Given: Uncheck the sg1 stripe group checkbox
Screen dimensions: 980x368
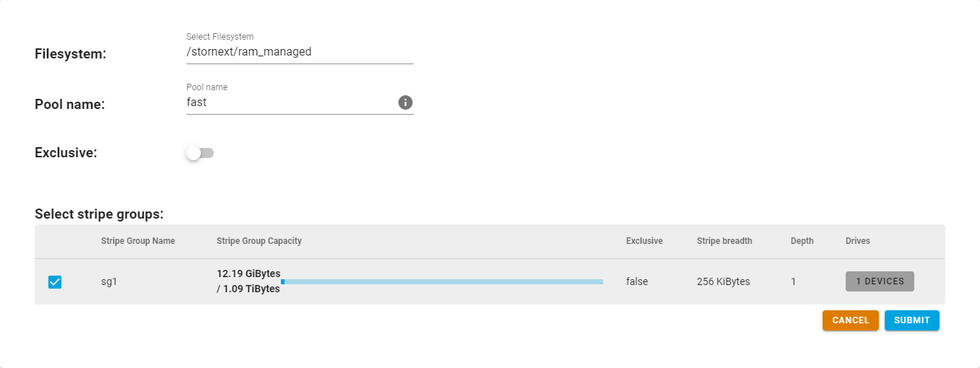Looking at the screenshot, I should pyautogui.click(x=55, y=282).
